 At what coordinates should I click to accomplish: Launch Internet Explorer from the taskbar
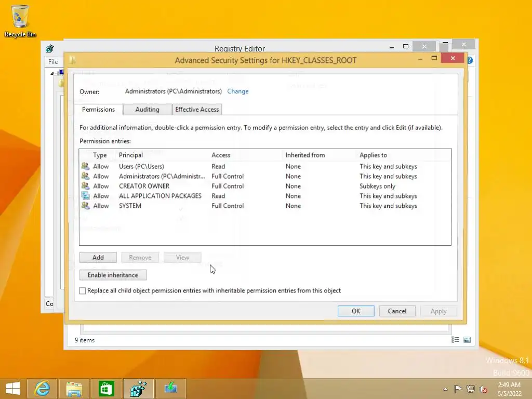tap(43, 389)
